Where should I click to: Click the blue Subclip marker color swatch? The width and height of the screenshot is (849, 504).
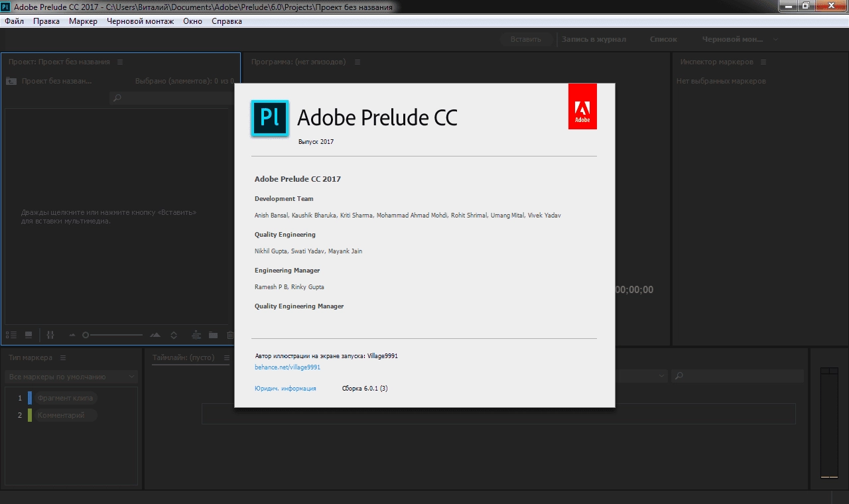(x=30, y=398)
